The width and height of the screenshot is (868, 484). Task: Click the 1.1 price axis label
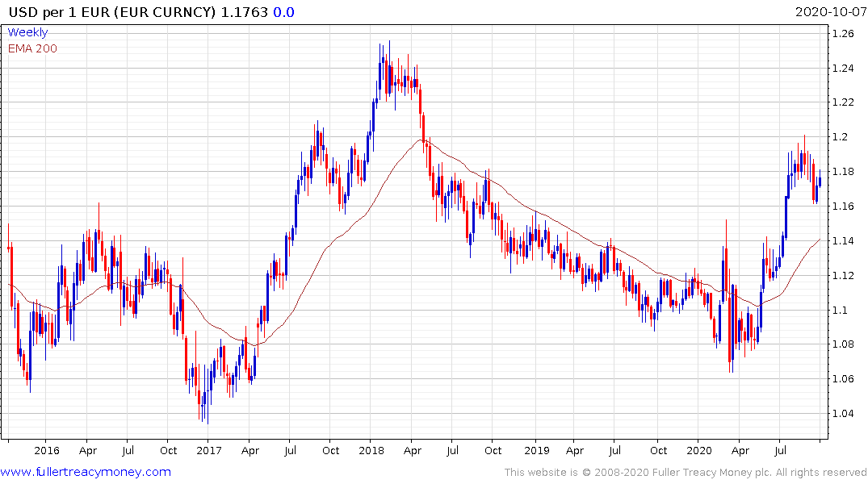[x=840, y=310]
